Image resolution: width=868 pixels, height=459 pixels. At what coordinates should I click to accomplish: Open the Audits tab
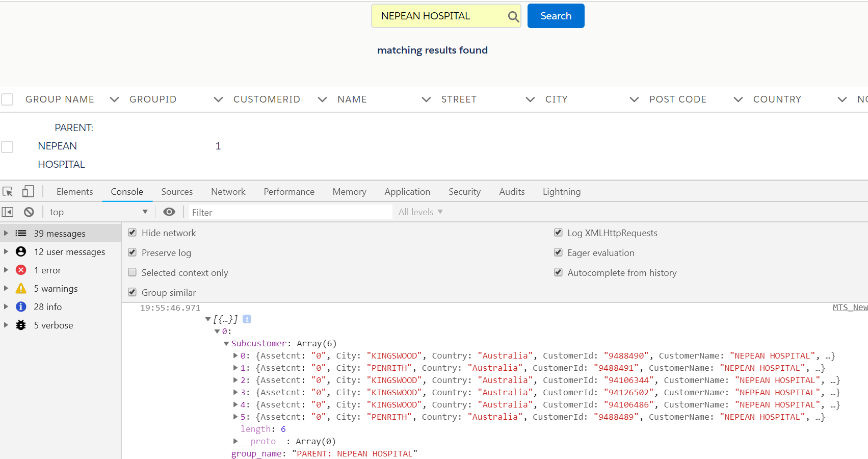point(512,192)
